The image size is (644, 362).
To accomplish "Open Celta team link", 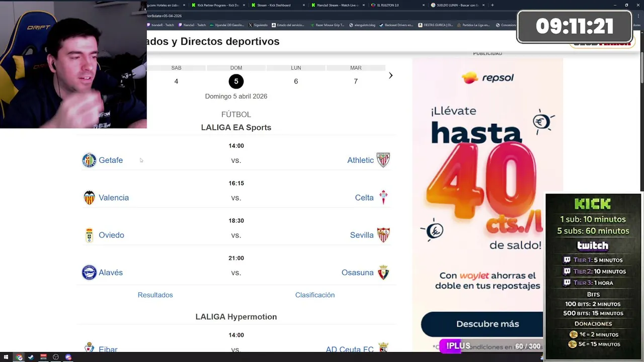I will pyautogui.click(x=364, y=198).
